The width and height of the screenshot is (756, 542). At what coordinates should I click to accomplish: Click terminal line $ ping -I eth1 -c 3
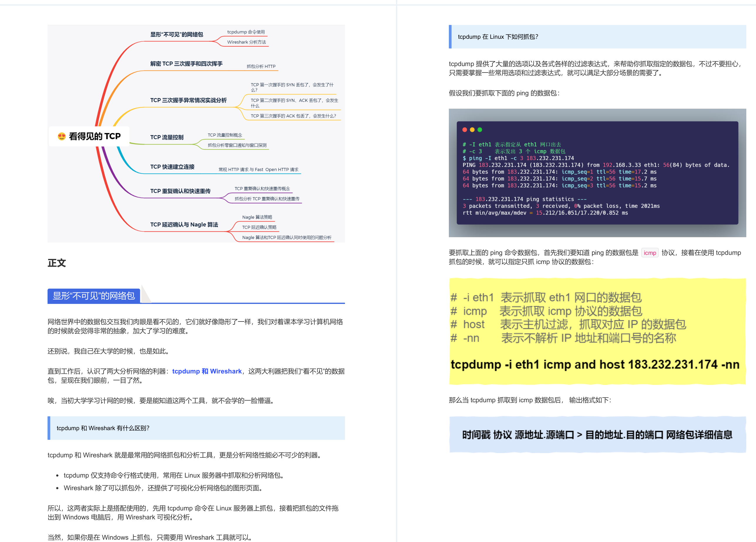click(518, 158)
